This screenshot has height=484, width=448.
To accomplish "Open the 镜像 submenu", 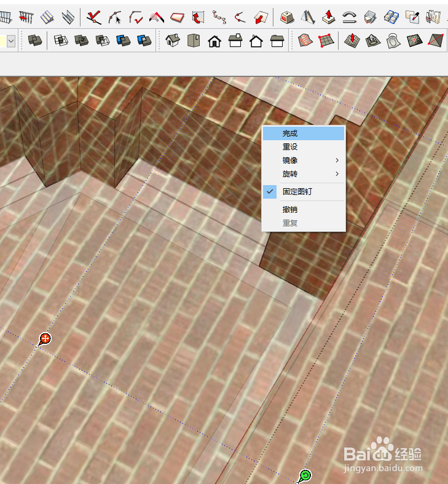I will [x=304, y=161].
